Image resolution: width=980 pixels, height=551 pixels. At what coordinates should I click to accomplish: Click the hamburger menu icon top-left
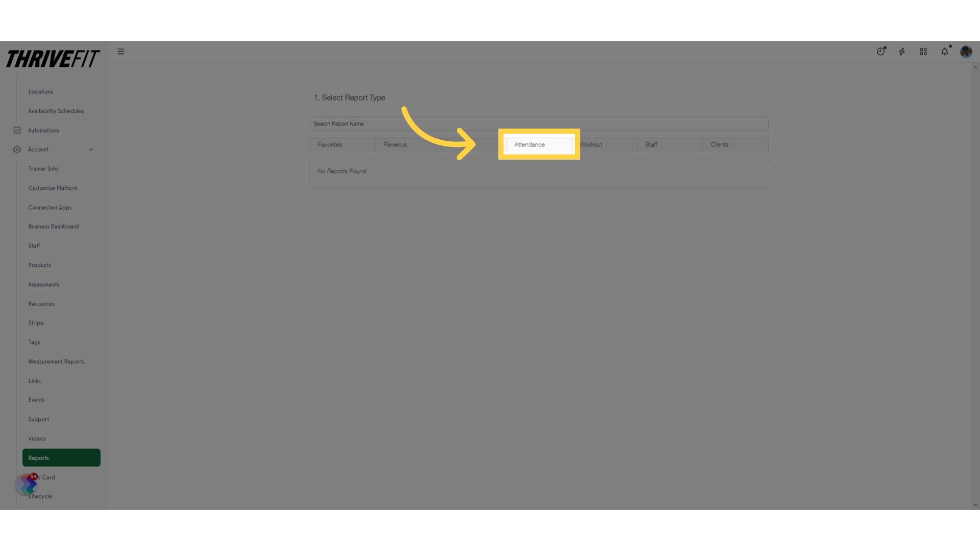(121, 51)
